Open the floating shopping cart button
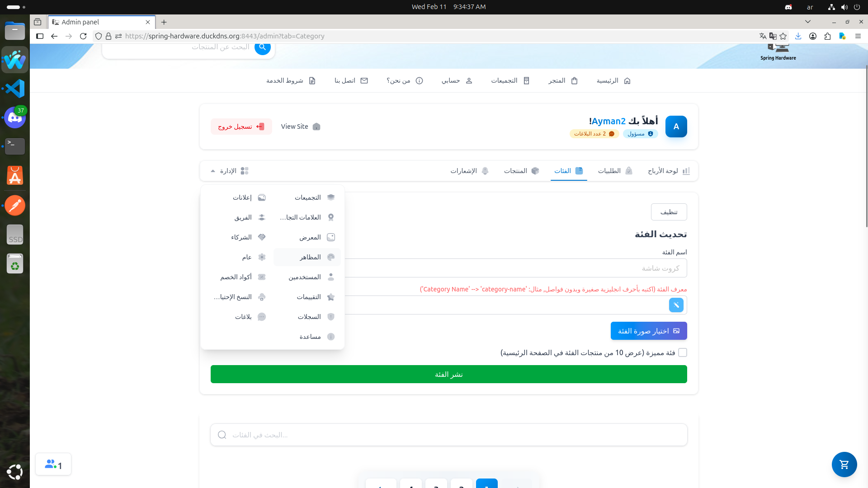 pyautogui.click(x=844, y=464)
